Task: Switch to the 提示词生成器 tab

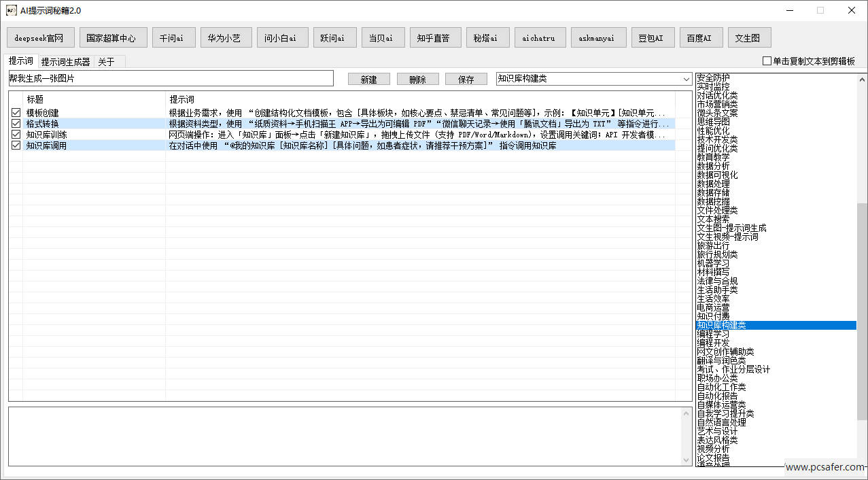Action: 65,62
